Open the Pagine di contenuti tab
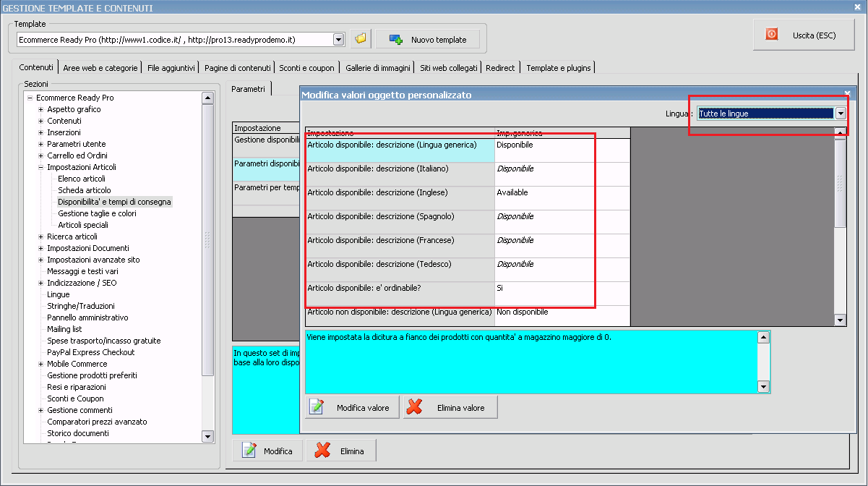 coord(237,68)
